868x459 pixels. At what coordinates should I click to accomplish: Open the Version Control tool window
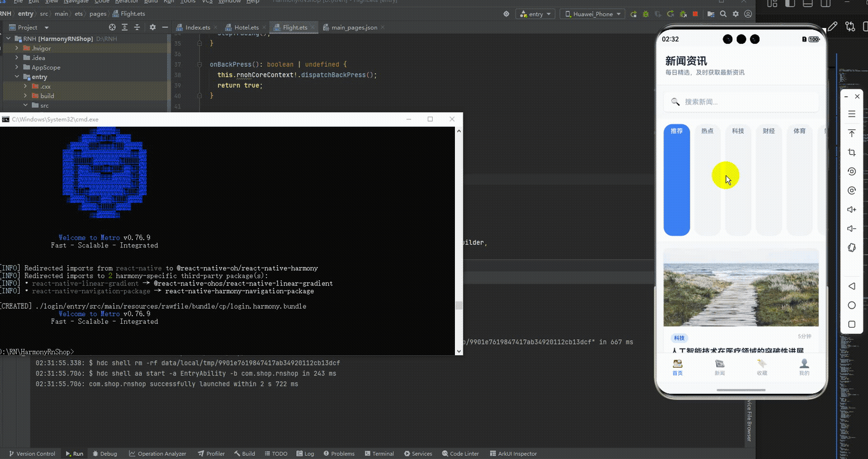tap(31, 454)
